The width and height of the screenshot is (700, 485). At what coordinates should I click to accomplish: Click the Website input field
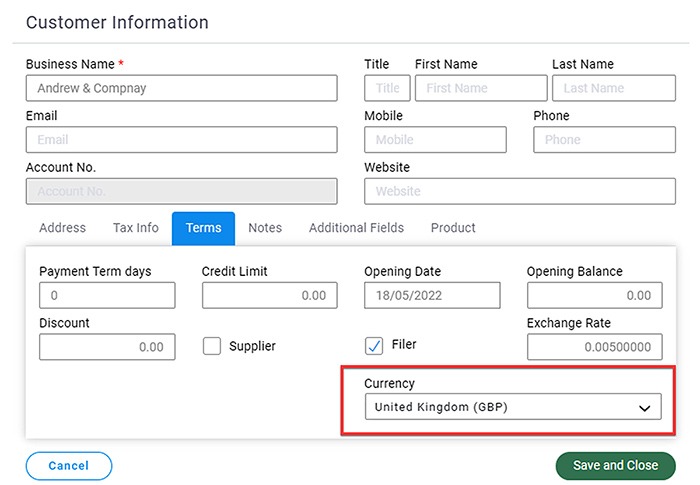coord(520,191)
